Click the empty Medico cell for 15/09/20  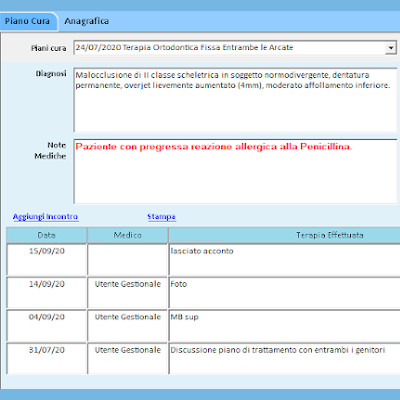click(x=128, y=260)
